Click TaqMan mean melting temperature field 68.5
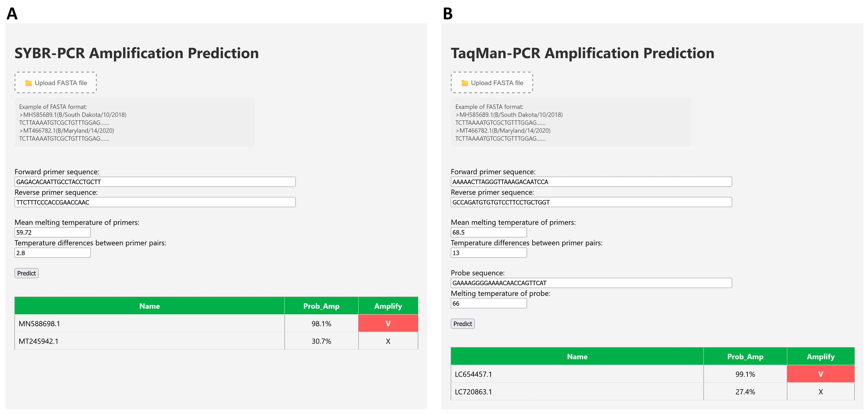 [489, 232]
